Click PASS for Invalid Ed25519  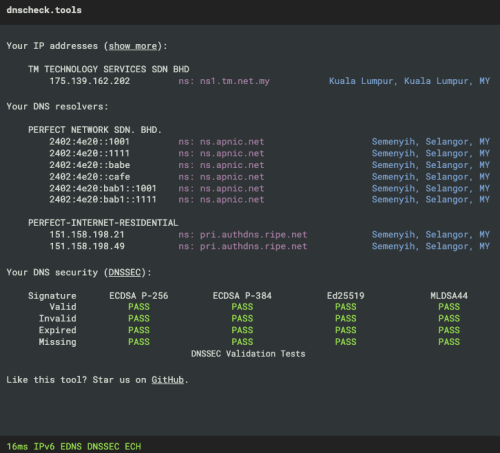tap(346, 318)
